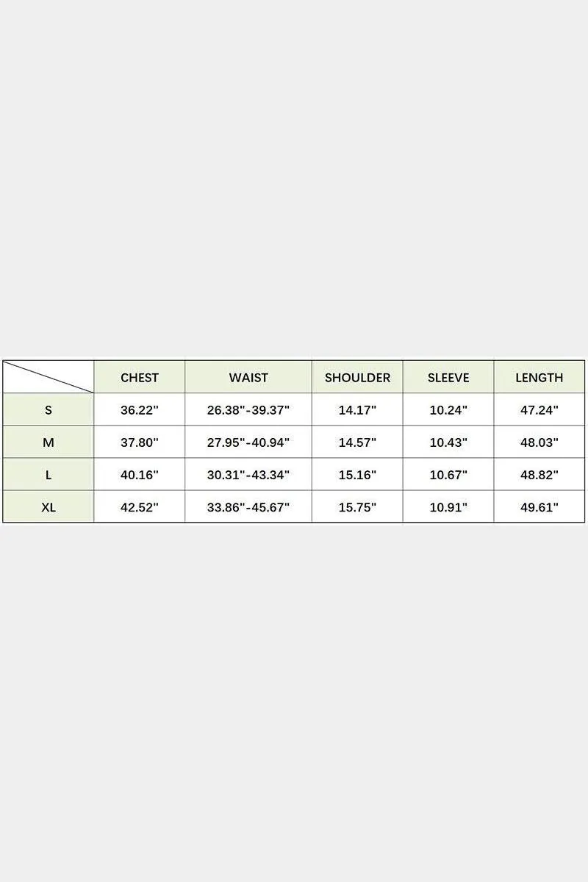Click the LENGTH column header
588x882 pixels.
(x=539, y=377)
